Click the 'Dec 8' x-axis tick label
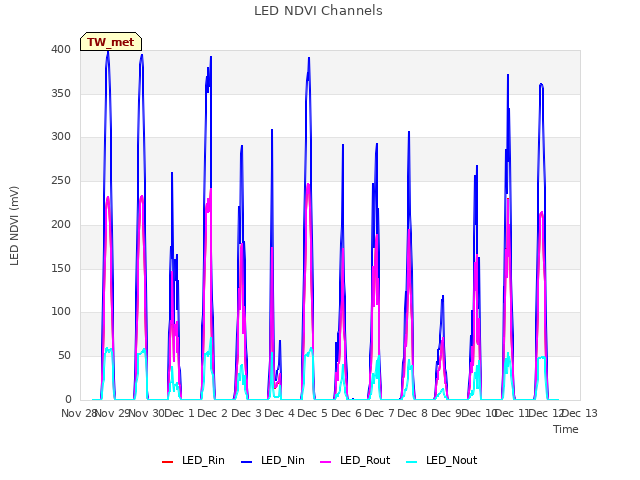Image resolution: width=640 pixels, height=480 pixels. click(413, 413)
